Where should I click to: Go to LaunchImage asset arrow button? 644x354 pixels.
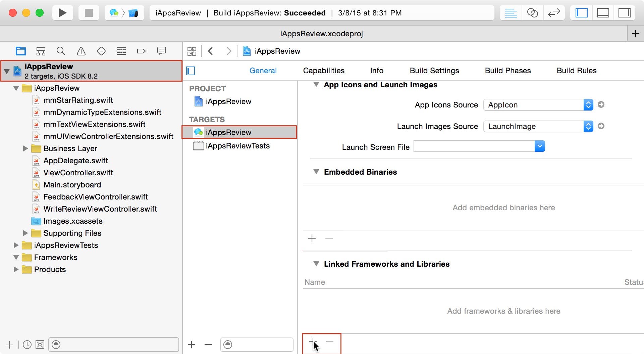pos(601,126)
